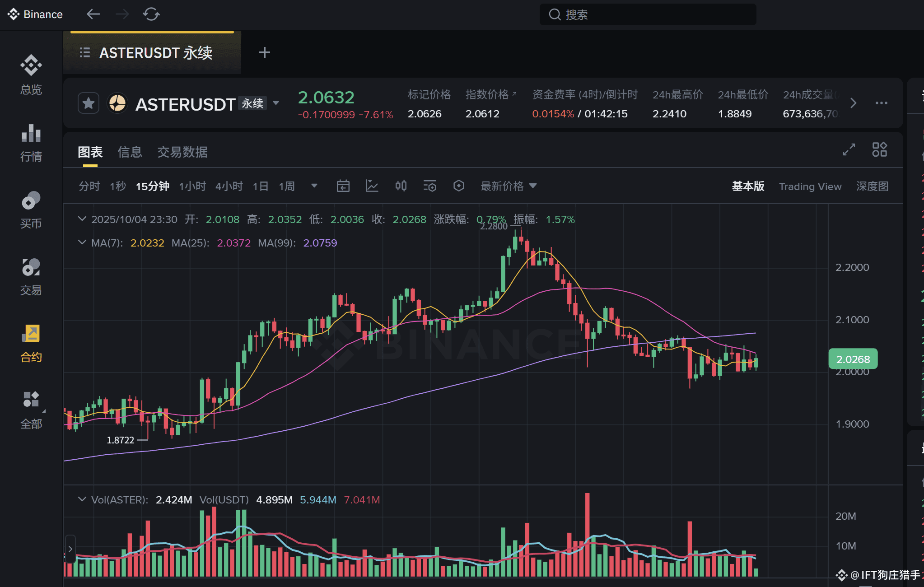Select the 1小时 timeframe
Screen dimensions: 924x587
coord(192,186)
